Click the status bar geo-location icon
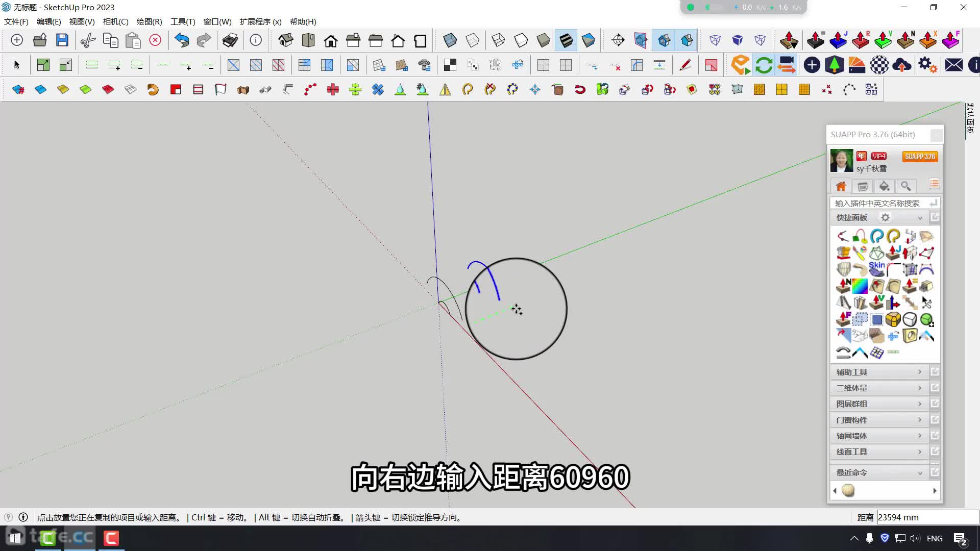 click(8, 517)
